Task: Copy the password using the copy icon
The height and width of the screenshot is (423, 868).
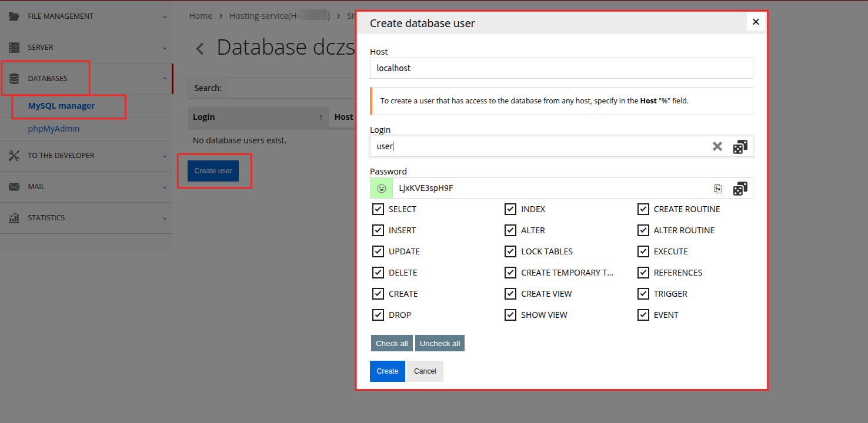Action: click(x=717, y=189)
